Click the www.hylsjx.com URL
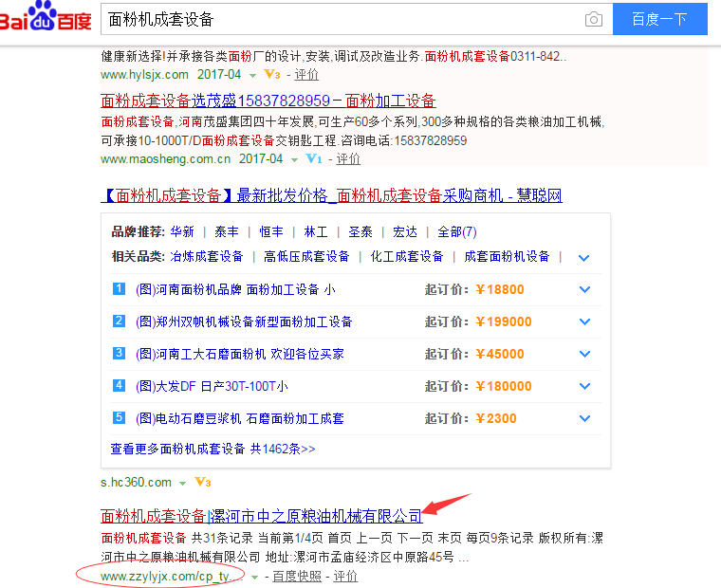Viewport: 721px width, 588px height. (x=145, y=75)
